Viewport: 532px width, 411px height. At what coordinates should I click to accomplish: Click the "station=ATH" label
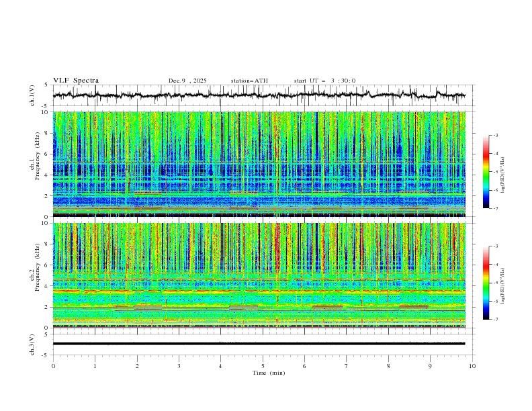pos(249,81)
